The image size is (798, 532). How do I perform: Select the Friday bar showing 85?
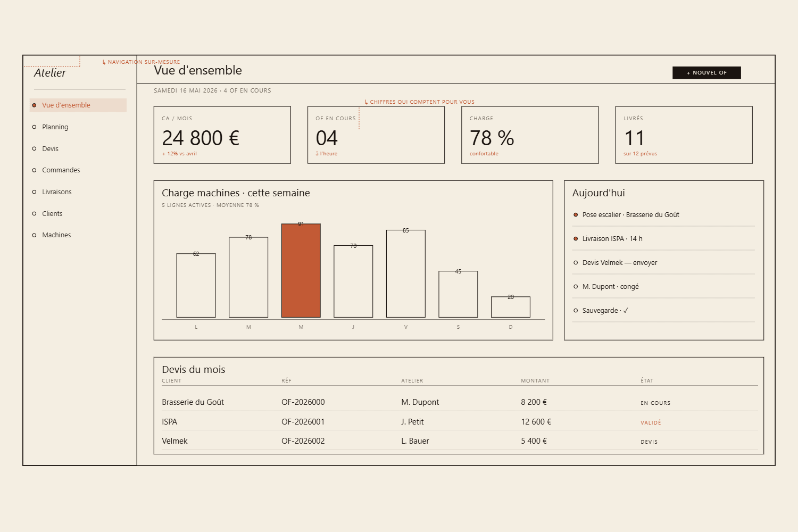tap(406, 274)
